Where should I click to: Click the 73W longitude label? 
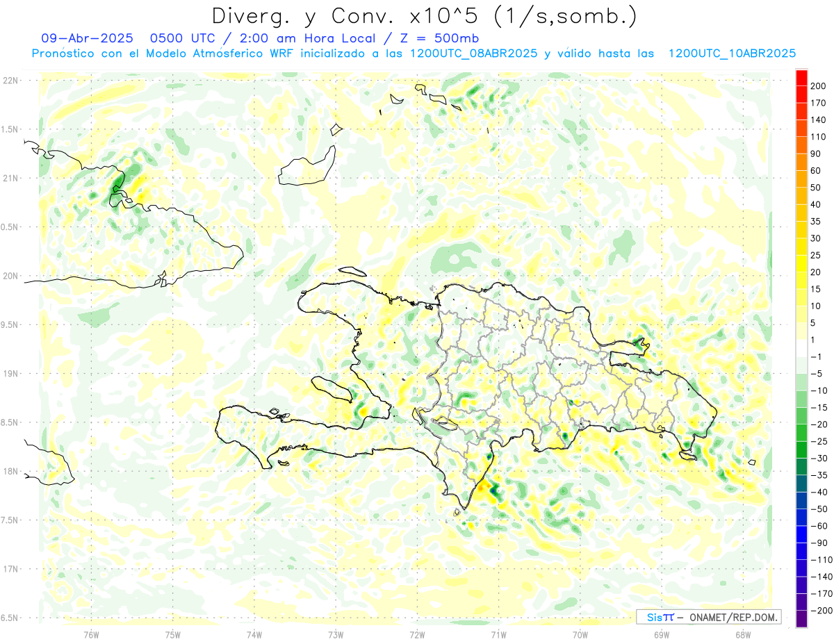pos(335,634)
